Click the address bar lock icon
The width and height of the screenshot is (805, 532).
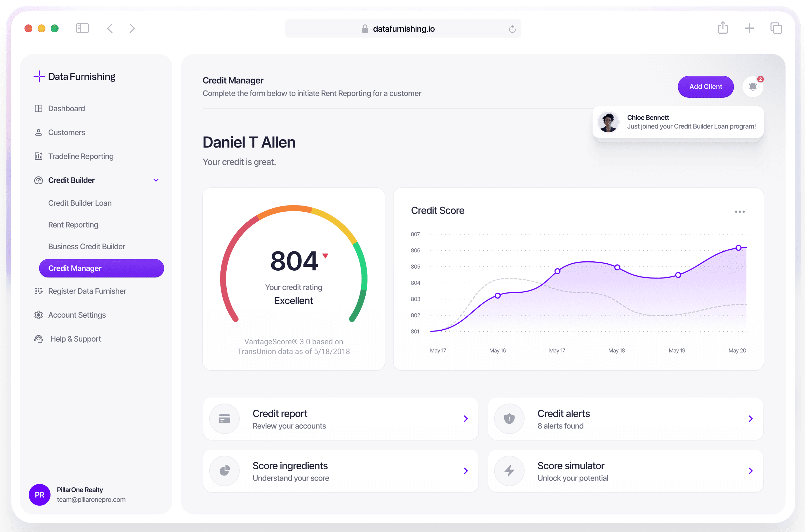[365, 29]
